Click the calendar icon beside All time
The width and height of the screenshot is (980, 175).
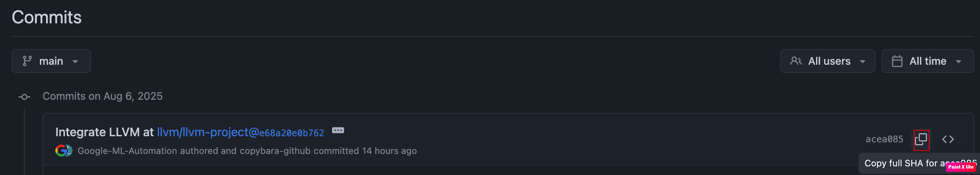(x=897, y=61)
